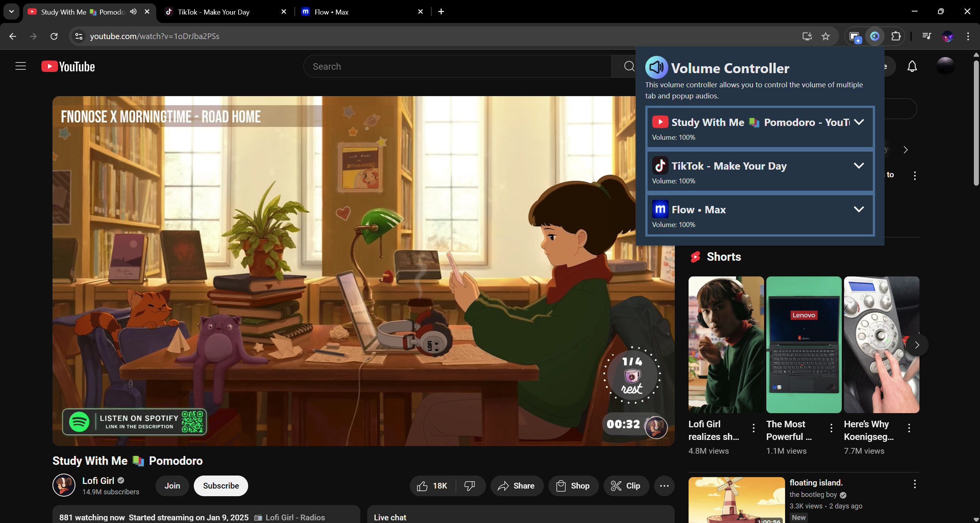Click the video player area

[x=363, y=271]
